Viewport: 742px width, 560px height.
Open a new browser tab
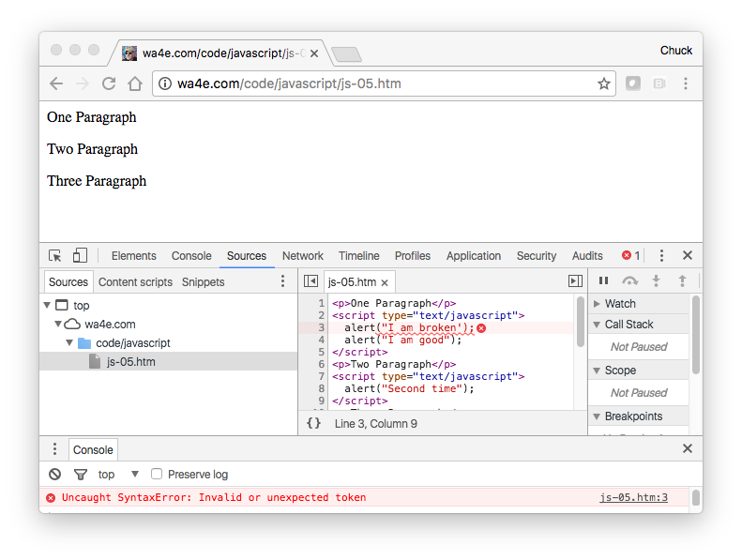[x=346, y=54]
